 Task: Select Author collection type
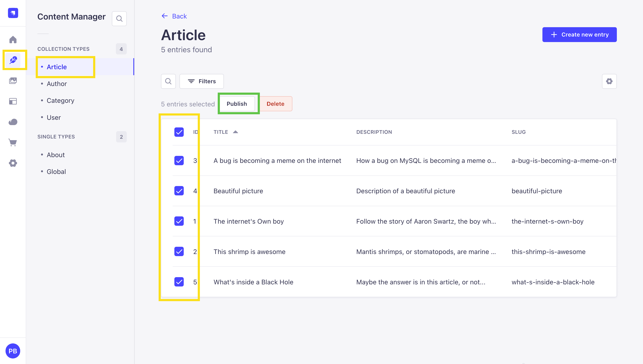57,84
